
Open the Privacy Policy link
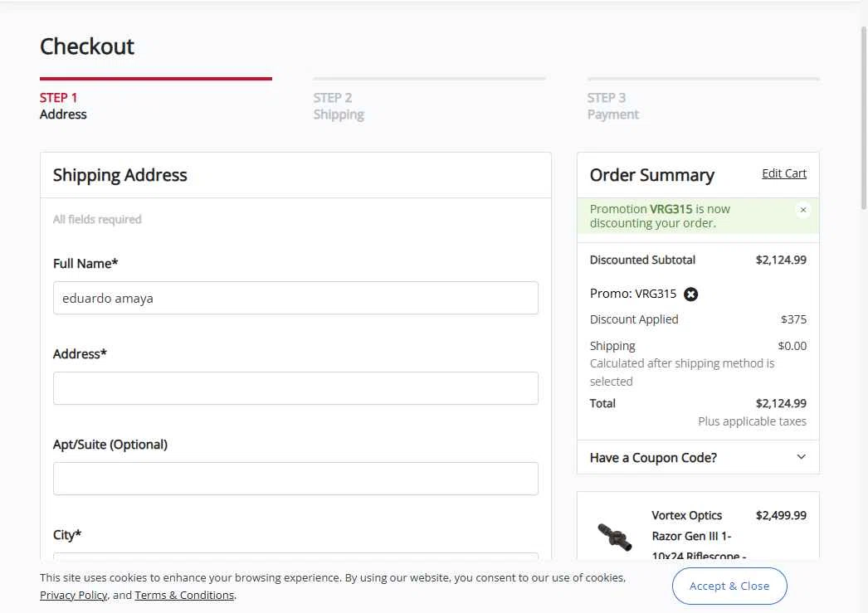tap(73, 595)
